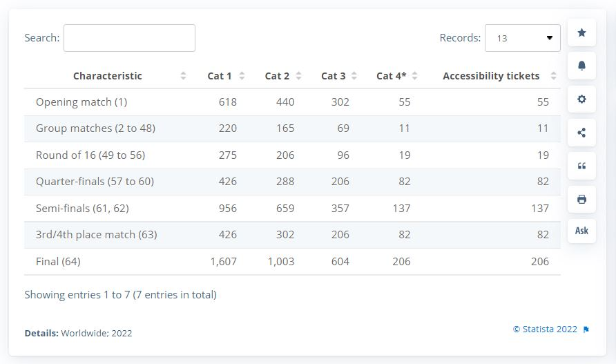This screenshot has height=364, width=616.
Task: Open the Records dropdown showing 13
Action: [522, 38]
